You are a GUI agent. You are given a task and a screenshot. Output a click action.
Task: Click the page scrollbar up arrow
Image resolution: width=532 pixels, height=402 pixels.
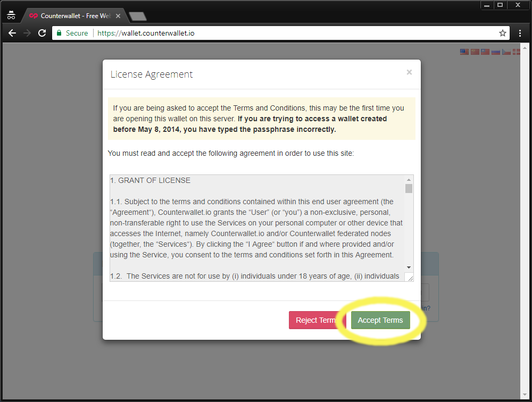[525, 47]
